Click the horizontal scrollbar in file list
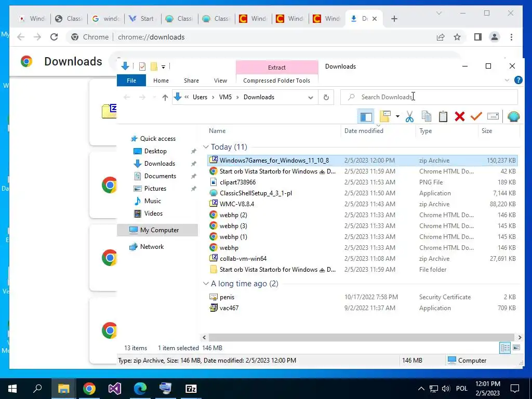532x399 pixels. coord(362,337)
